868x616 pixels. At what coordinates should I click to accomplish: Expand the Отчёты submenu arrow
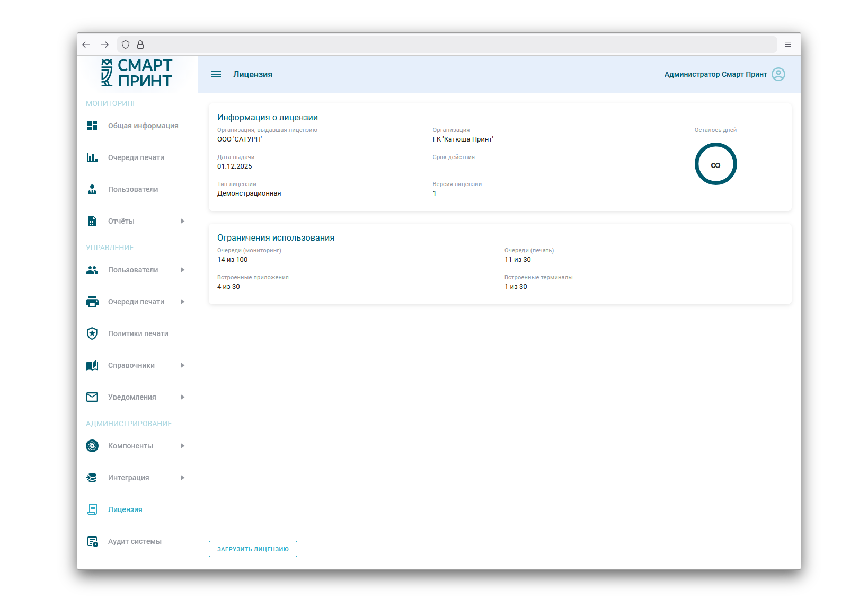[x=182, y=221]
